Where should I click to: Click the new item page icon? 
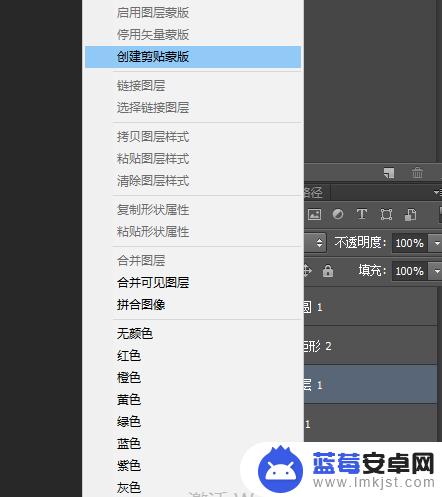pyautogui.click(x=389, y=173)
